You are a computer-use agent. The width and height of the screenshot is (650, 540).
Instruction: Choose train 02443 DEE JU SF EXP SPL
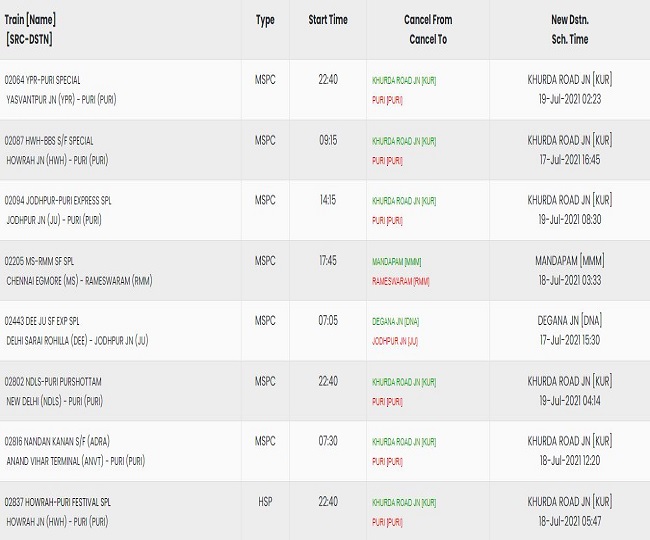tap(47, 320)
